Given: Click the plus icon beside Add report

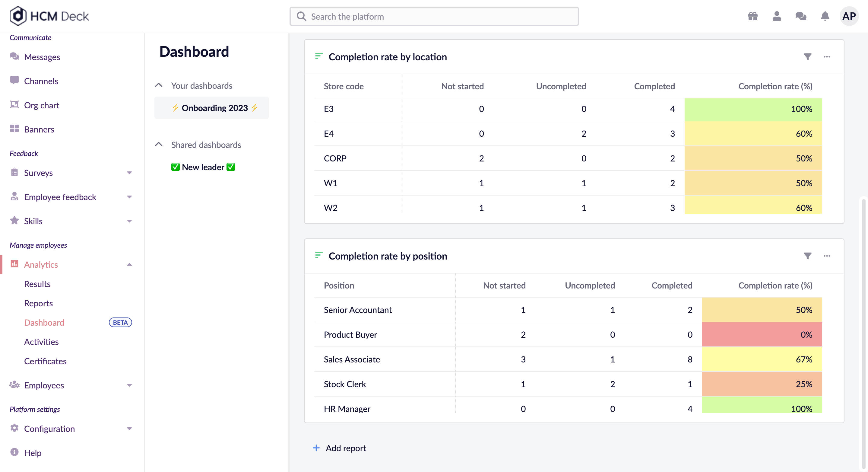Looking at the screenshot, I should (x=316, y=448).
